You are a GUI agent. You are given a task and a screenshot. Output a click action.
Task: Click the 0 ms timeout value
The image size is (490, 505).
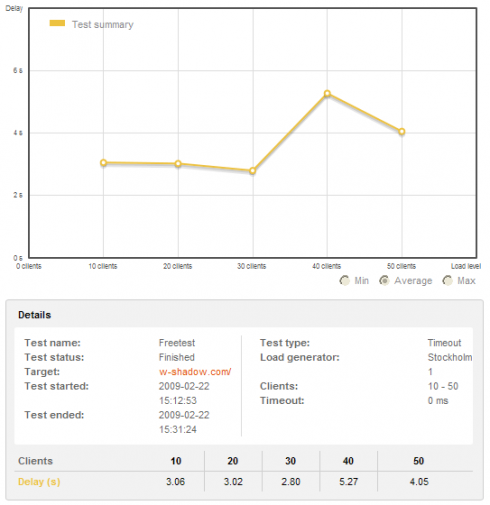pyautogui.click(x=438, y=400)
